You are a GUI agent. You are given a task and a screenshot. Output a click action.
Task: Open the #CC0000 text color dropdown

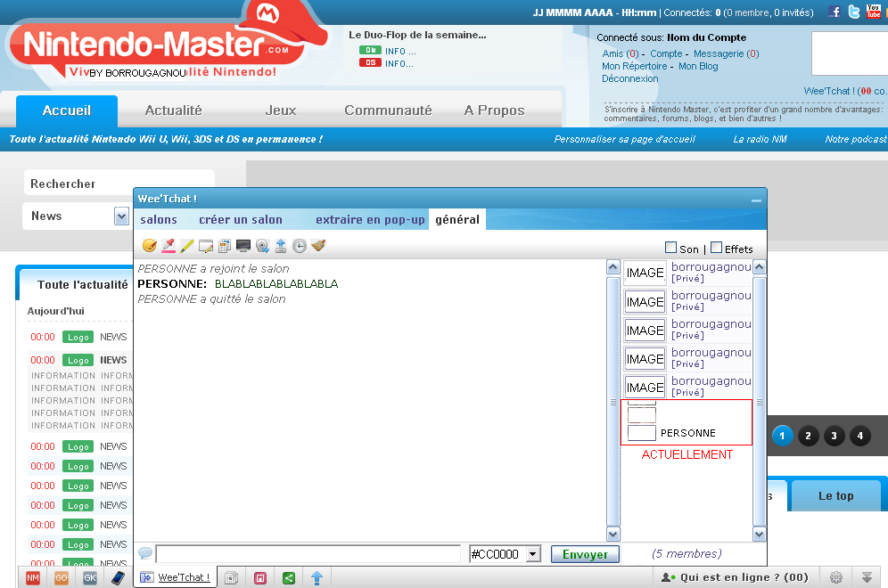click(533, 554)
